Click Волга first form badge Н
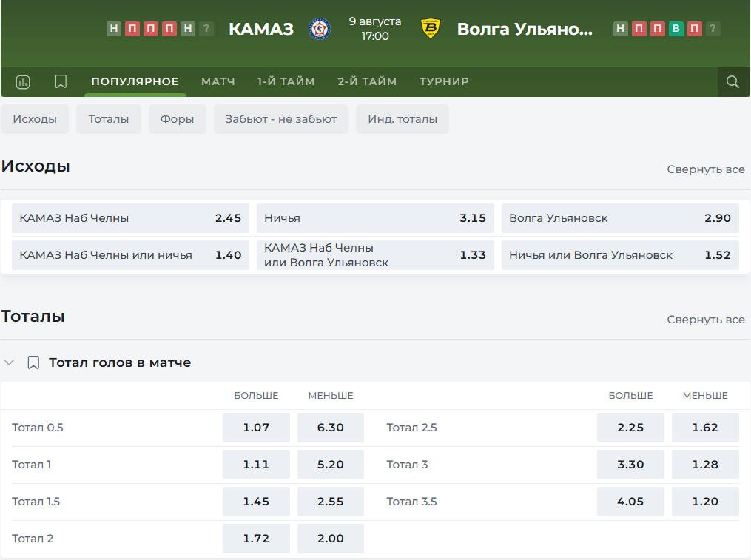The image size is (751, 560). coord(620,29)
